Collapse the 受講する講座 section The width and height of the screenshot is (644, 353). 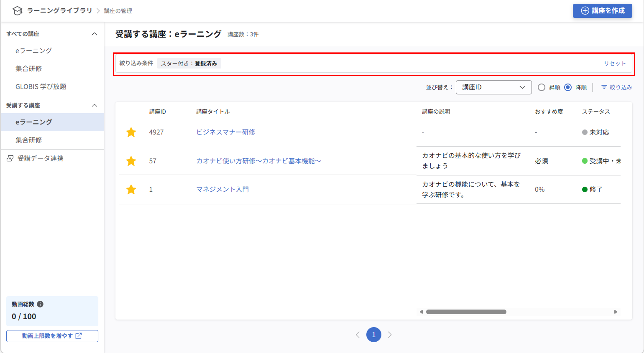click(x=95, y=105)
